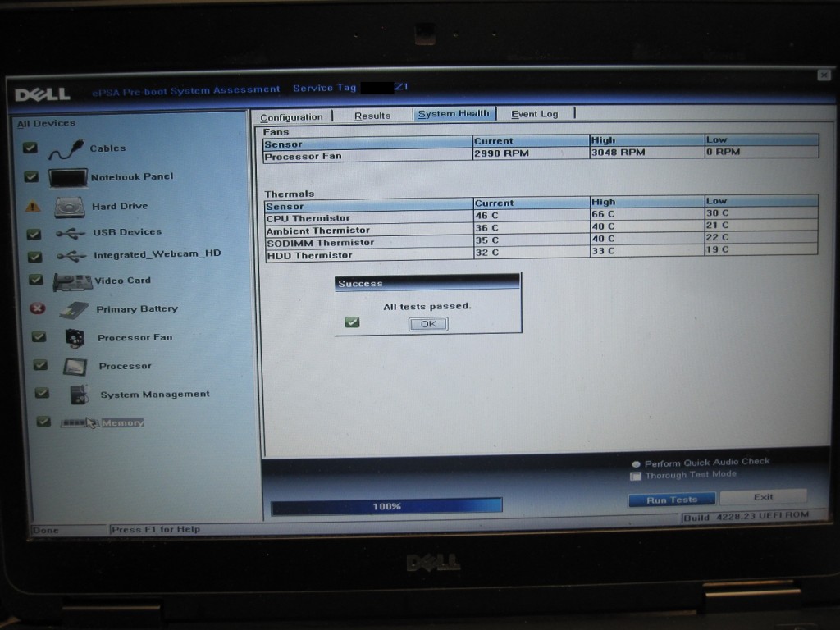Open the Results tab
Screen dimensions: 840x630
(372, 116)
